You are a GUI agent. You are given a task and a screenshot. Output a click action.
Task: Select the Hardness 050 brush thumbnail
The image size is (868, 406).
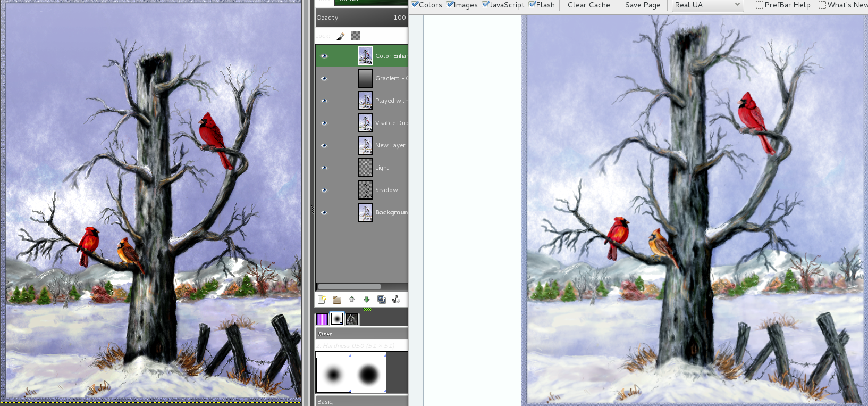tap(334, 375)
